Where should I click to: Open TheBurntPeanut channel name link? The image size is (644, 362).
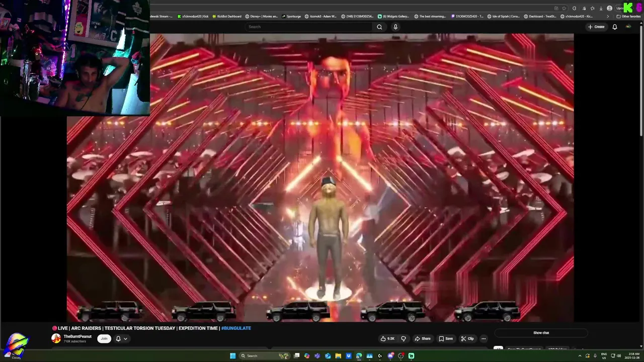(77, 336)
